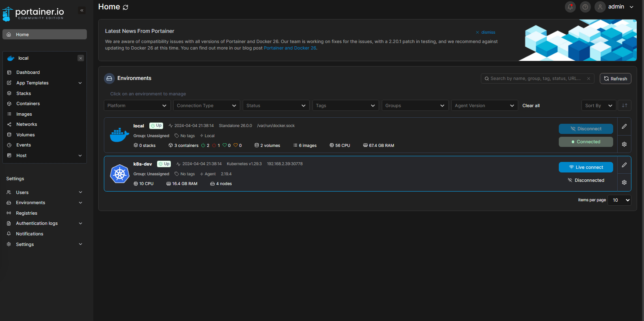Click the Up status badge of local

pyautogui.click(x=156, y=126)
